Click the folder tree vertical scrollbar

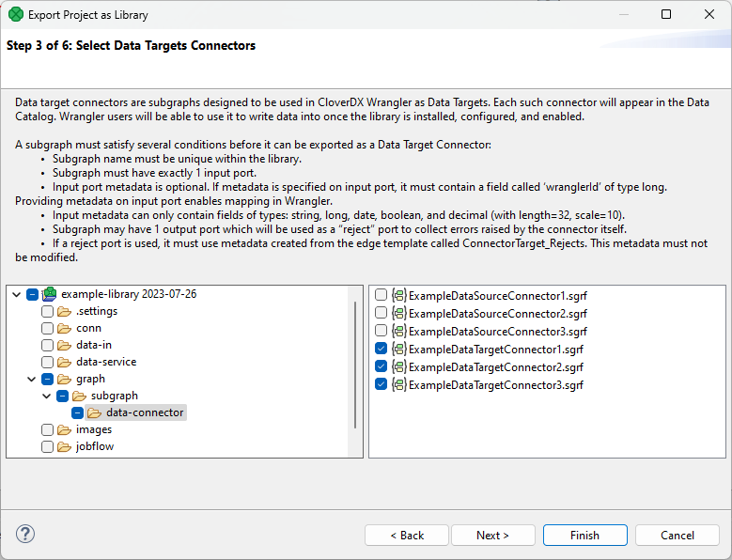[356, 366]
